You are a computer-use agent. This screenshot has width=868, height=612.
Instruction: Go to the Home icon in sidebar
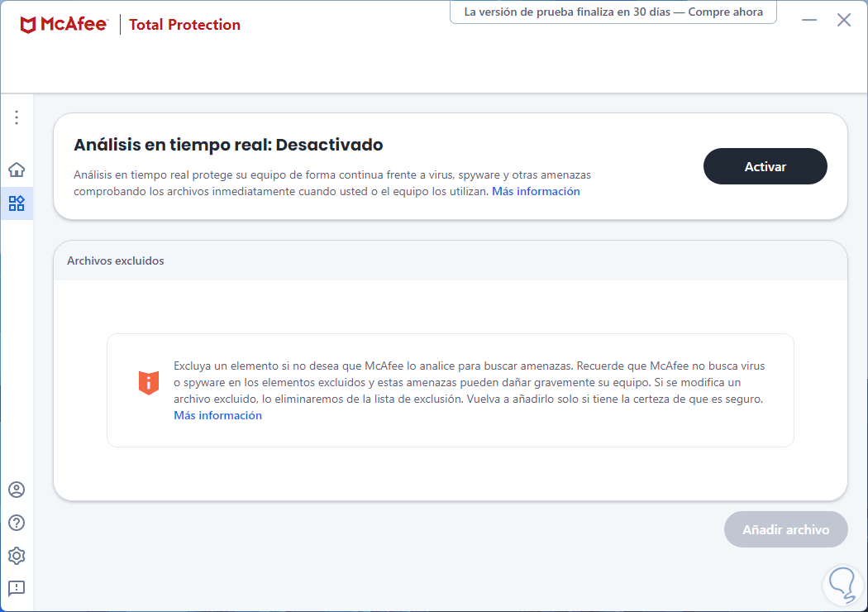(17, 170)
